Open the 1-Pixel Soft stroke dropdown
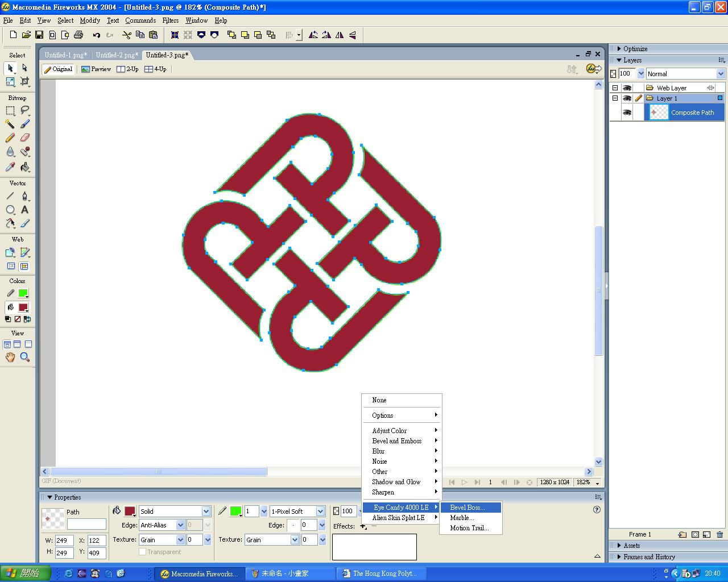Viewport: 728px width, 582px height. (320, 512)
